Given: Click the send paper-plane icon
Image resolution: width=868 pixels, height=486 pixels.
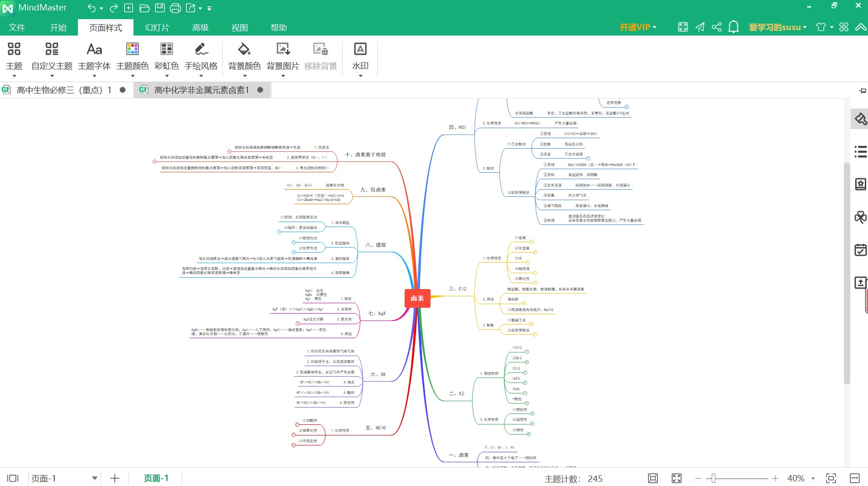Looking at the screenshot, I should click(700, 27).
